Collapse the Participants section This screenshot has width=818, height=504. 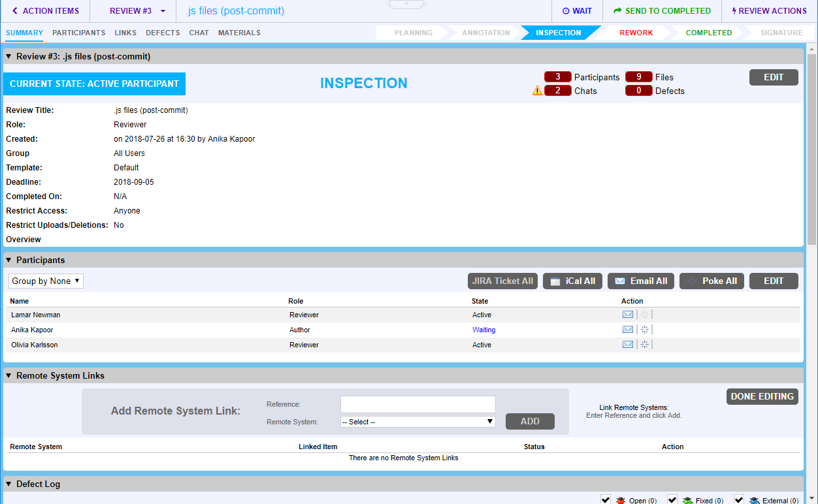pos(8,260)
